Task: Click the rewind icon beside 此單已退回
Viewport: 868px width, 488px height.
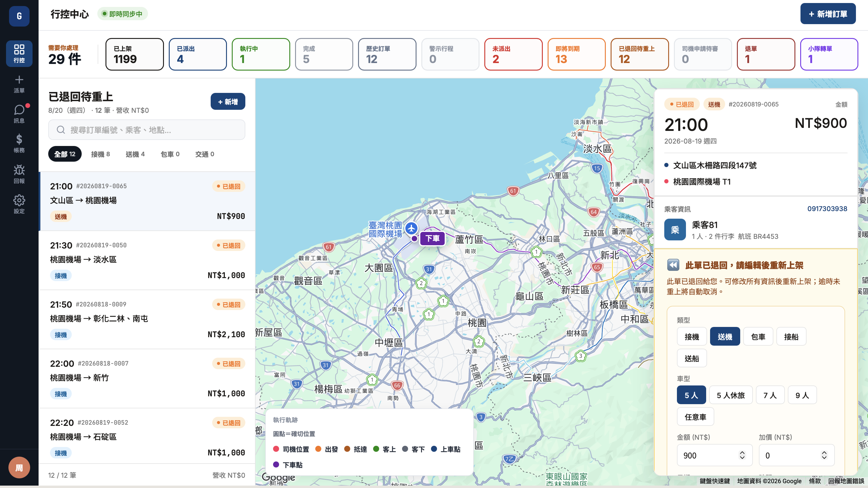Action: (673, 265)
